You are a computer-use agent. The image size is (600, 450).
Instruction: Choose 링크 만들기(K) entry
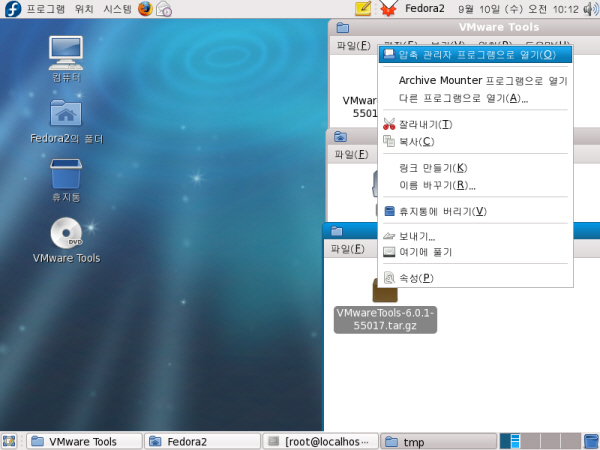[x=475, y=168]
